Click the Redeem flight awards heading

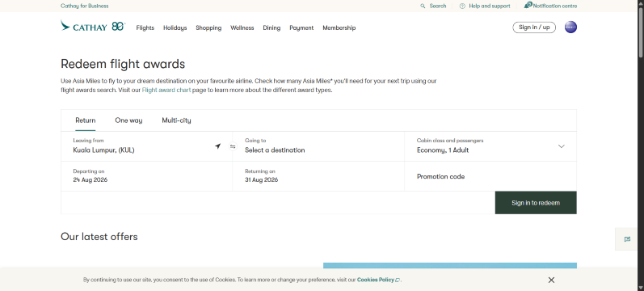click(123, 64)
